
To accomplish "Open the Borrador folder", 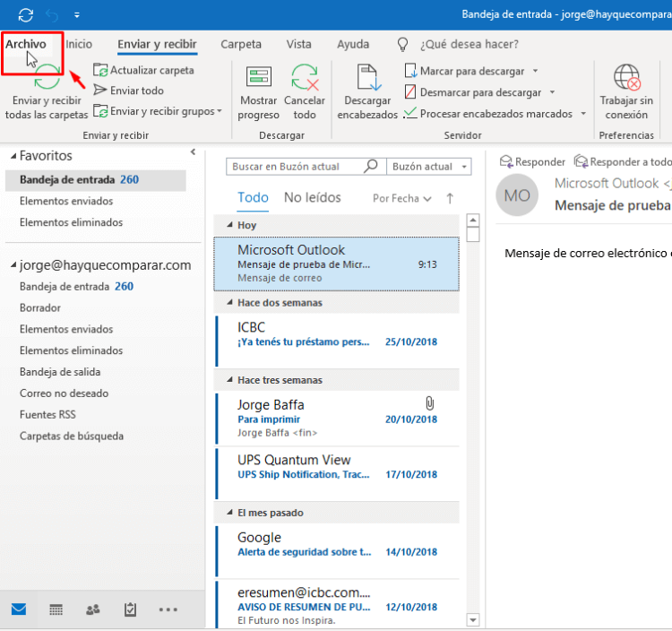I will coord(40,307).
